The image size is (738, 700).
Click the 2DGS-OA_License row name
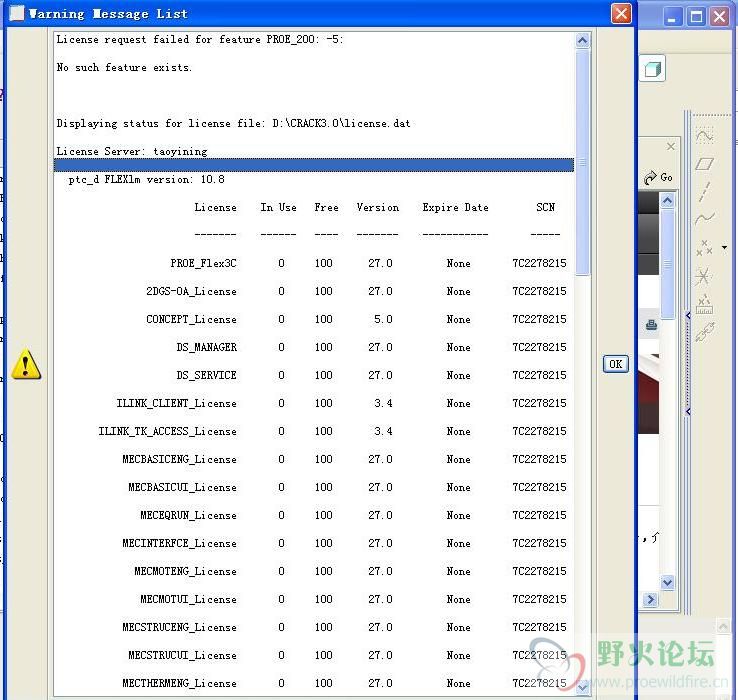191,291
